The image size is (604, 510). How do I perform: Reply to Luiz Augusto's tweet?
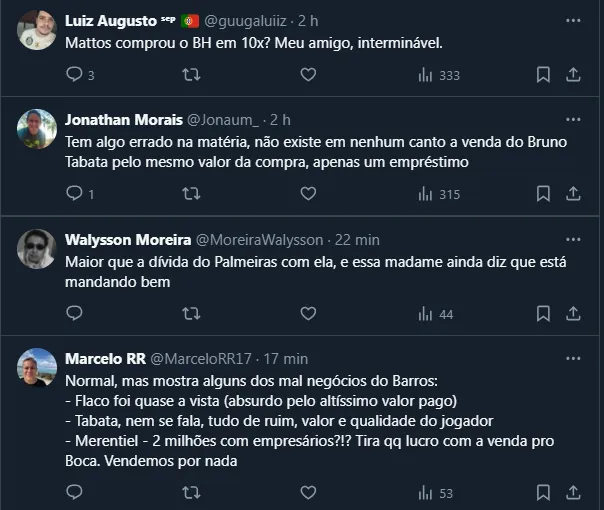[x=74, y=74]
